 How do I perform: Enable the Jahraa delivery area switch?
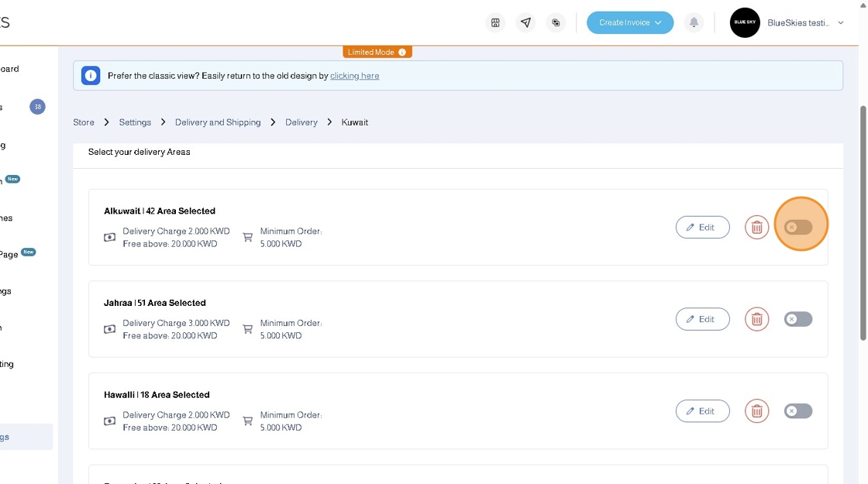point(798,319)
